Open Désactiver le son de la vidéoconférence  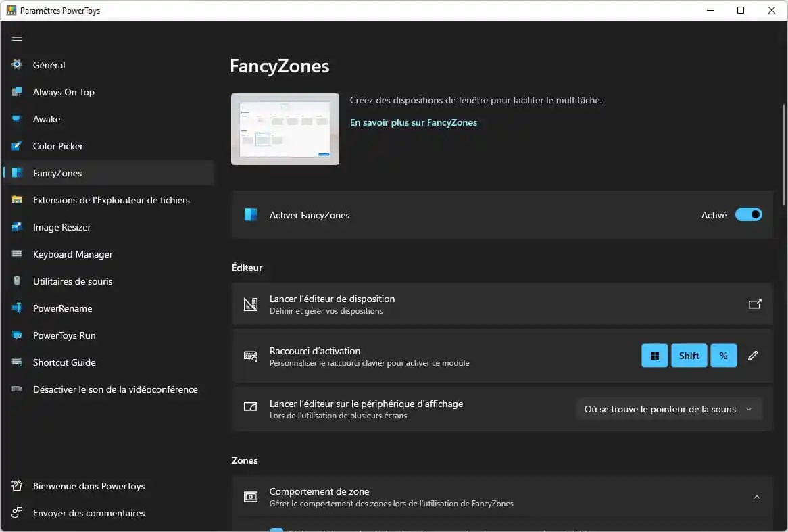click(109, 389)
